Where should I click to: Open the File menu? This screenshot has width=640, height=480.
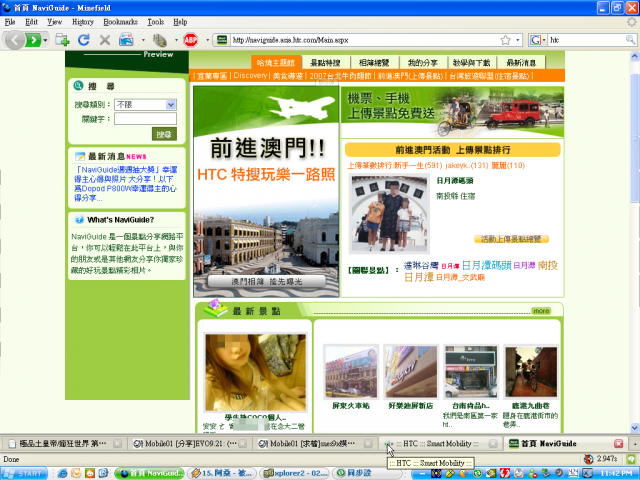[10, 22]
